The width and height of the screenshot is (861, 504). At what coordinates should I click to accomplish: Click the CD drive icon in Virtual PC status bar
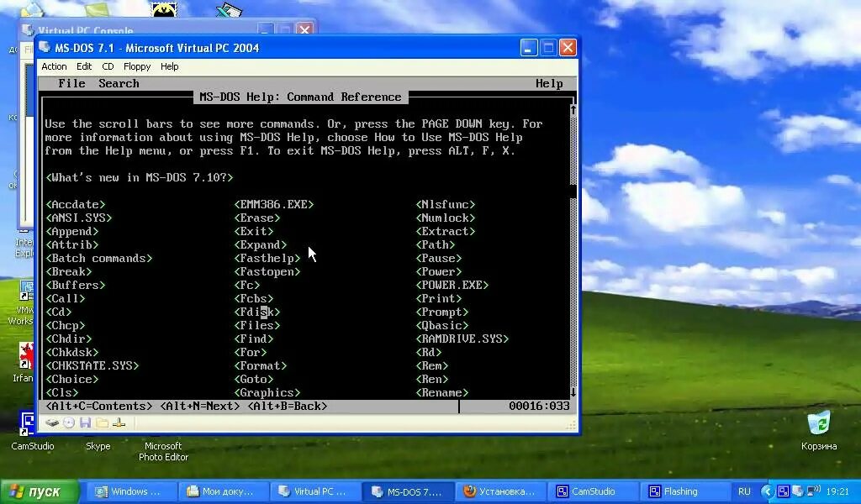pyautogui.click(x=69, y=423)
